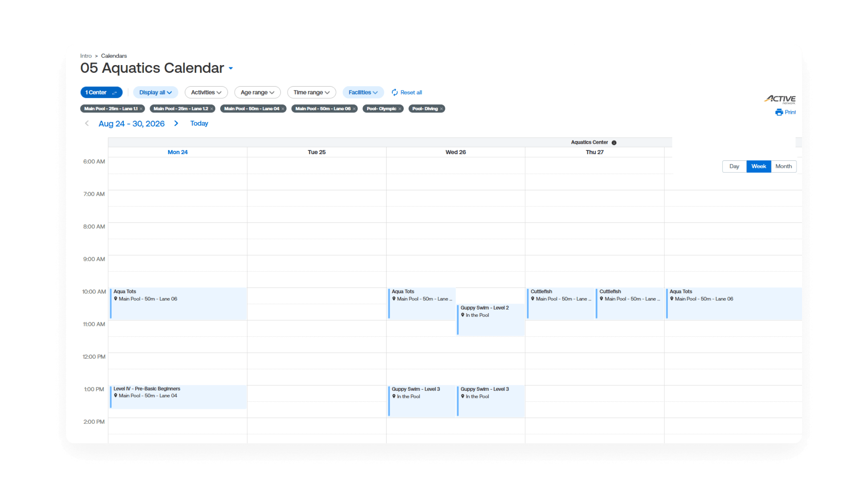Click the Aquatics Center info icon
The width and height of the screenshot is (868, 488).
[614, 142]
